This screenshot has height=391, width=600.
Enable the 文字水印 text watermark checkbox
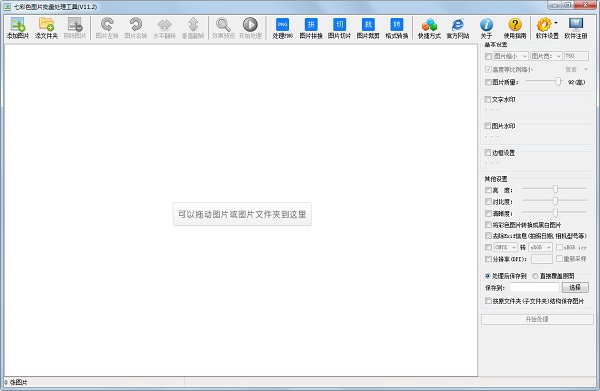pyautogui.click(x=488, y=99)
